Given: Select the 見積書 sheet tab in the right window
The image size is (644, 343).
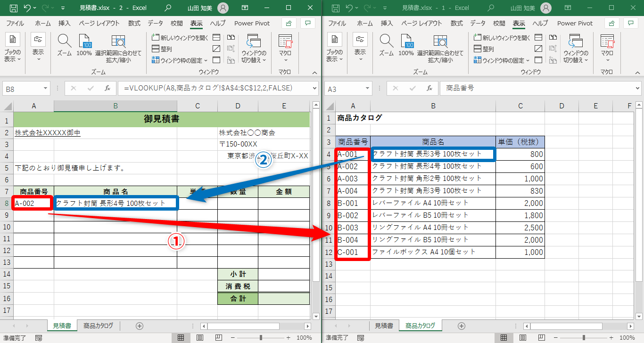Looking at the screenshot, I should [x=384, y=326].
